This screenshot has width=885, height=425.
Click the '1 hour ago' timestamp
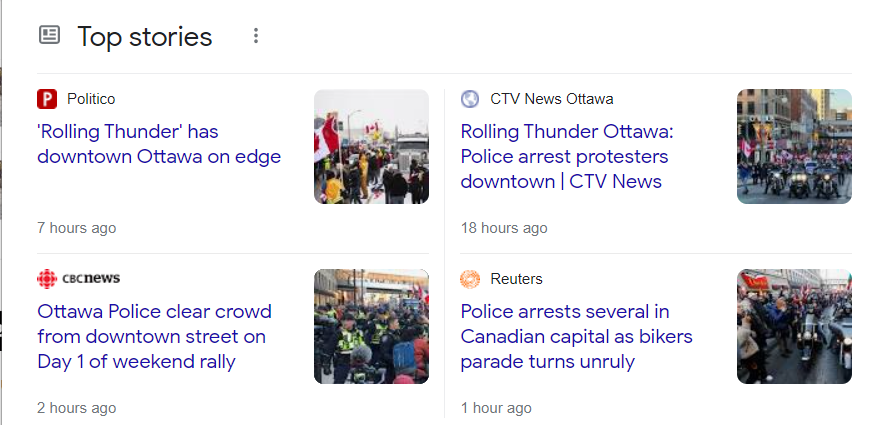point(496,408)
